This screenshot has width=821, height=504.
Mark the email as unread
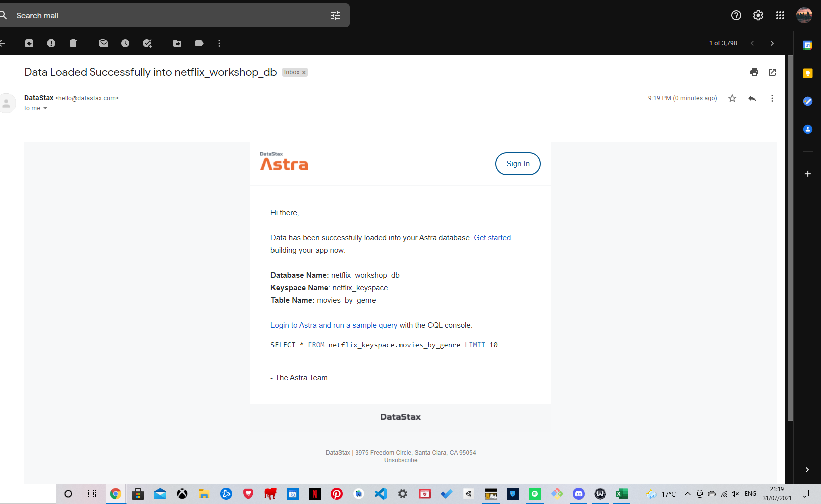point(103,43)
